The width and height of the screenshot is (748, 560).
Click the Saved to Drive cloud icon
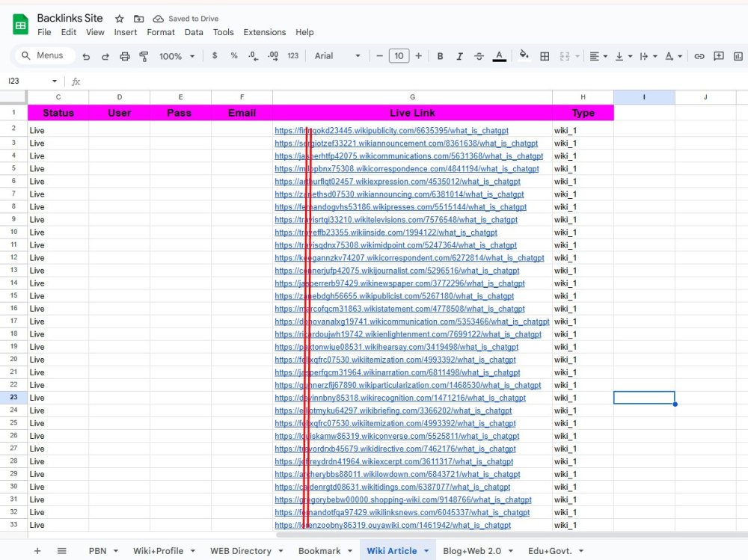pos(158,19)
